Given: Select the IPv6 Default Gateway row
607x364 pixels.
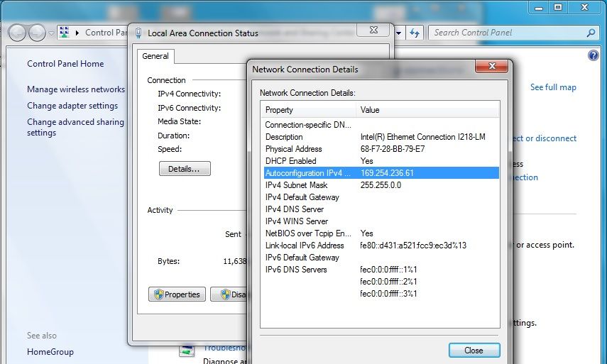Looking at the screenshot, I should coord(381,258).
